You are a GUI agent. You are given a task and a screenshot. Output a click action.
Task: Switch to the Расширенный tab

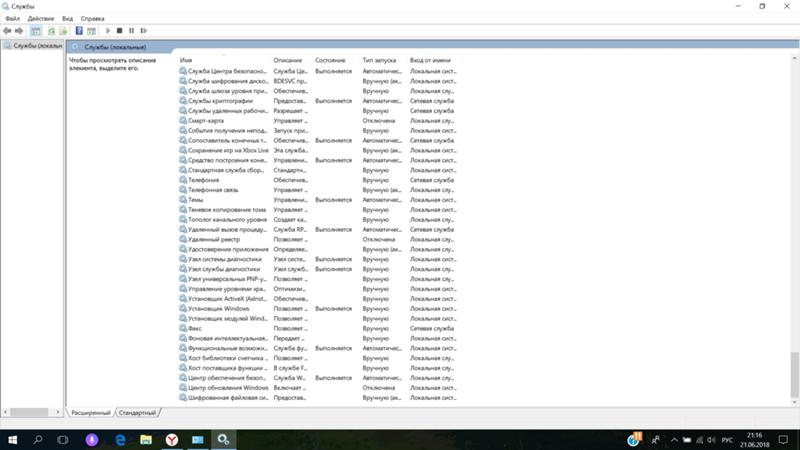(x=91, y=412)
